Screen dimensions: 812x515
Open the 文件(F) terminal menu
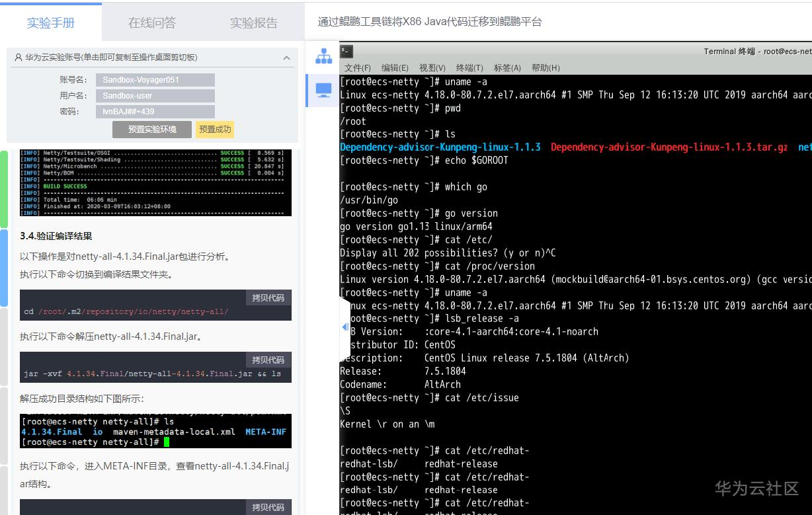358,68
